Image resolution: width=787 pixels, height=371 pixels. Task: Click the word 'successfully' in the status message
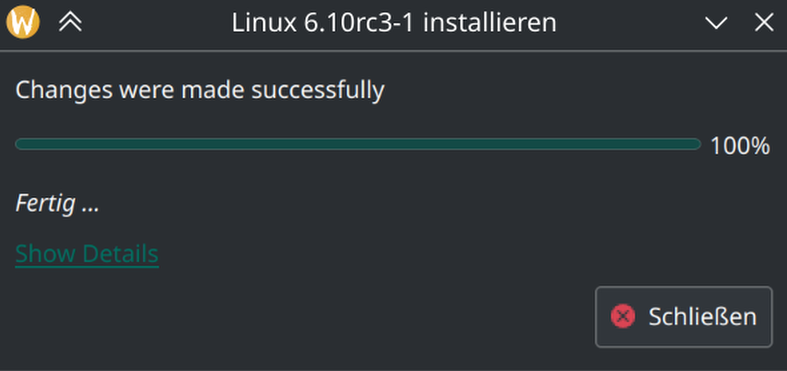[x=317, y=91]
